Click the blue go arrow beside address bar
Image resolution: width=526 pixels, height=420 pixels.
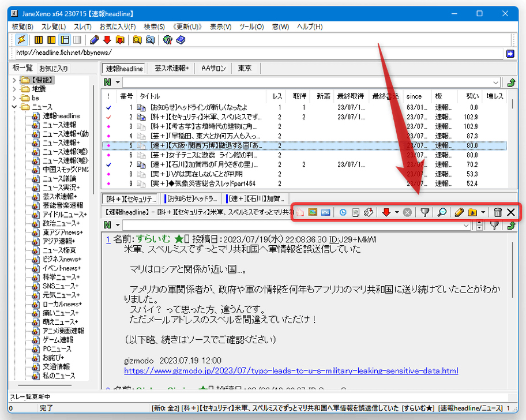click(x=510, y=54)
